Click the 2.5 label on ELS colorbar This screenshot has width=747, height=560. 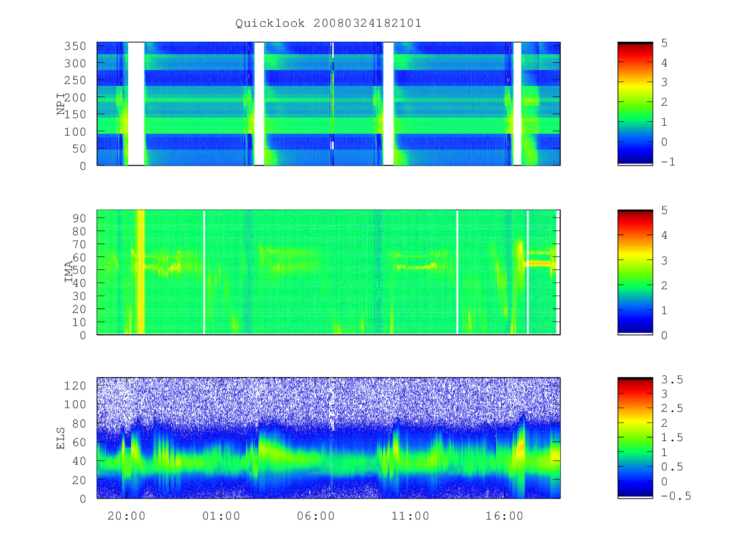pos(672,408)
